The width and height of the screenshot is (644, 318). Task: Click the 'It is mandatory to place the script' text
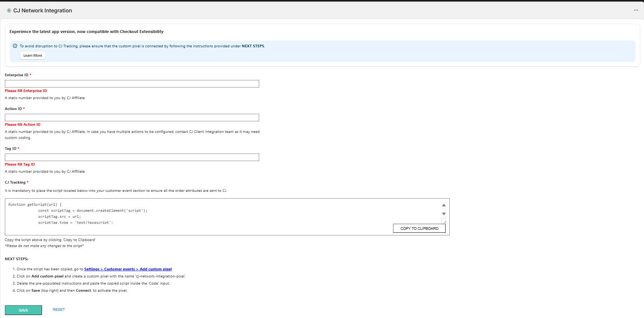[116, 191]
